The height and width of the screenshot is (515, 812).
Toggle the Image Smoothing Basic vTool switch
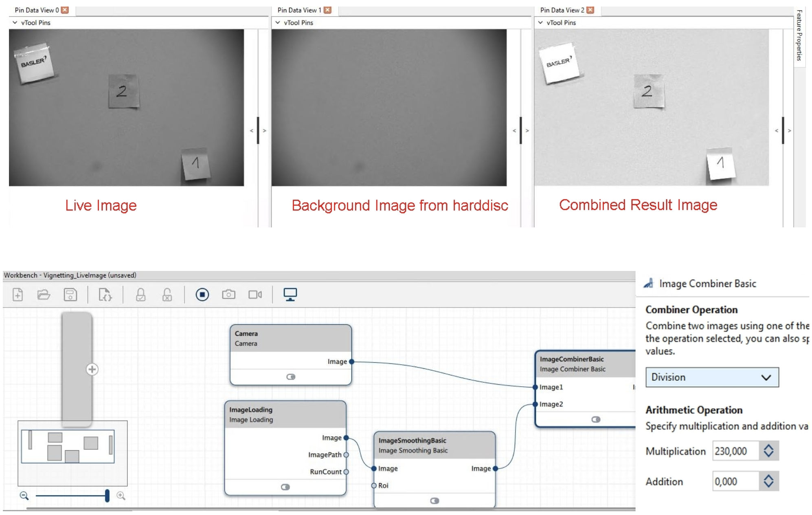[x=435, y=501]
